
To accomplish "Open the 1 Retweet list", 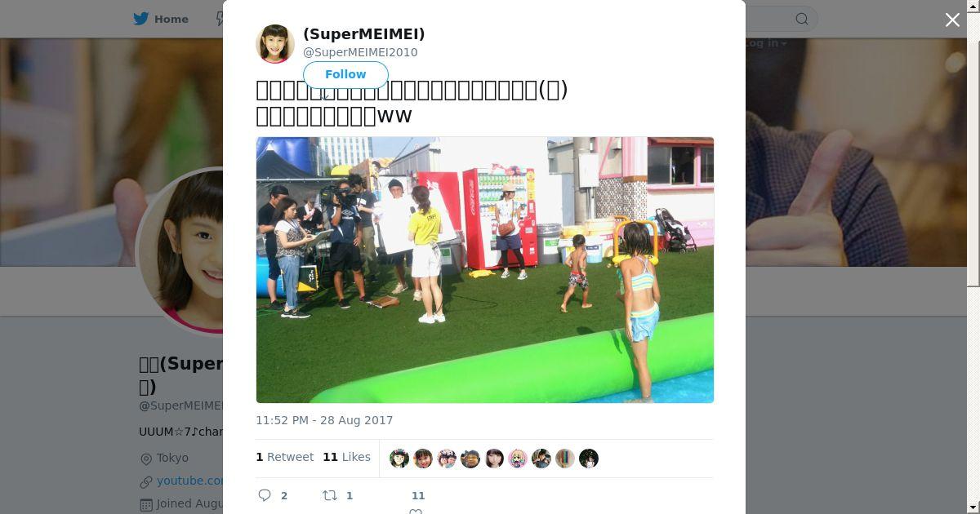I will point(285,457).
